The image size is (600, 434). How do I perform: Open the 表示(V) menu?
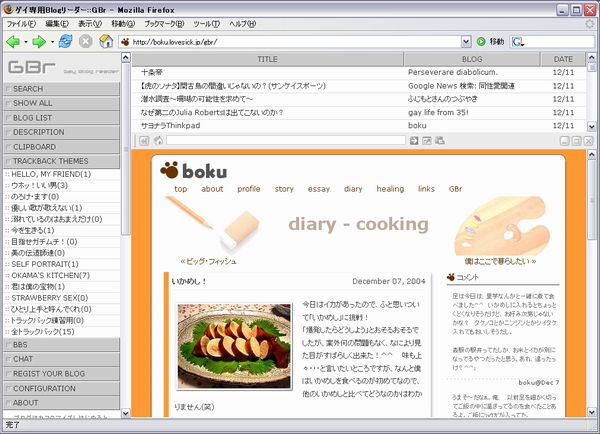point(90,24)
